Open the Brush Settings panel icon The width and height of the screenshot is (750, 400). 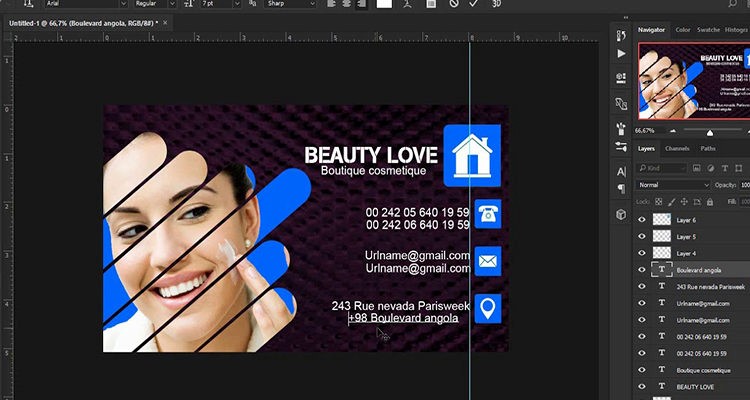pos(621,146)
